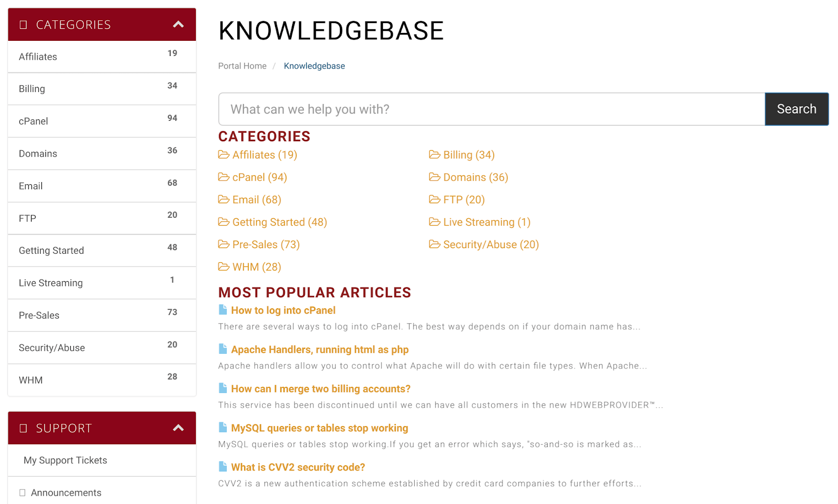Select cPanel in the sidebar categories list
838x504 pixels.
pos(102,121)
